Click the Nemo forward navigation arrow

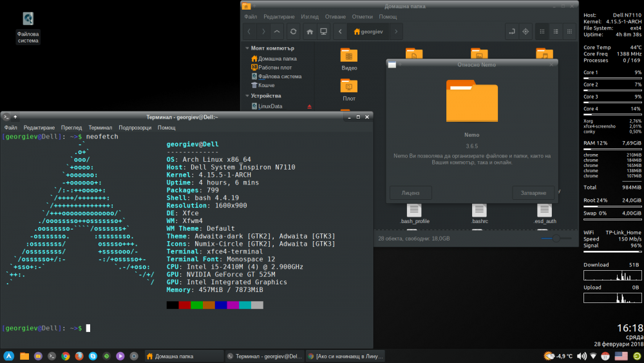pos(263,32)
